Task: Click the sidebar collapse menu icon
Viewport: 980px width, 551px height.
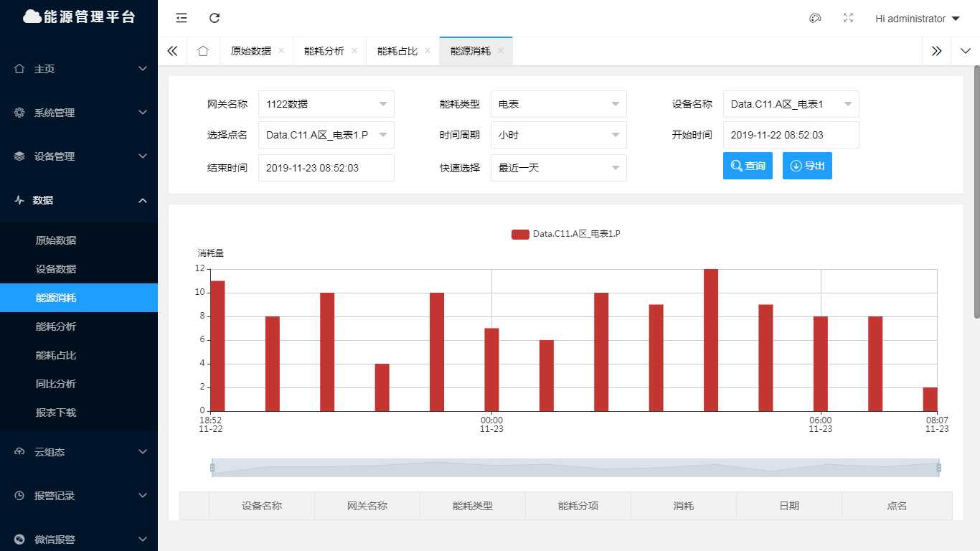Action: click(x=182, y=18)
